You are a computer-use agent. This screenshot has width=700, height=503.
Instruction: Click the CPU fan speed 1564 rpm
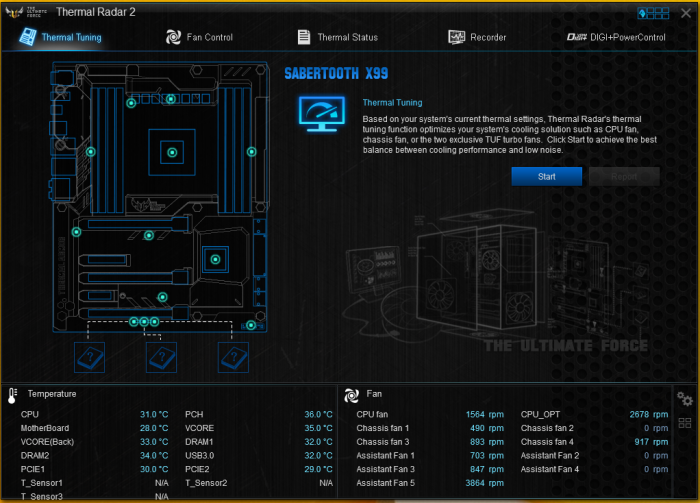485,415
